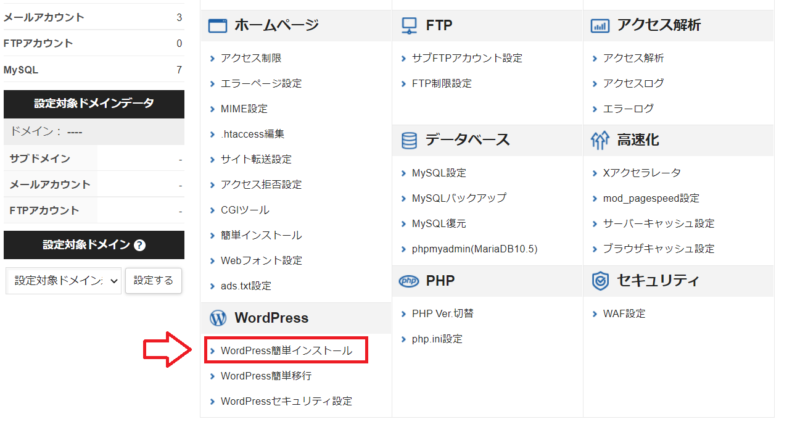This screenshot has width=800, height=435.
Task: Open phpmyadmin(MariaDB10.5)
Action: point(474,249)
